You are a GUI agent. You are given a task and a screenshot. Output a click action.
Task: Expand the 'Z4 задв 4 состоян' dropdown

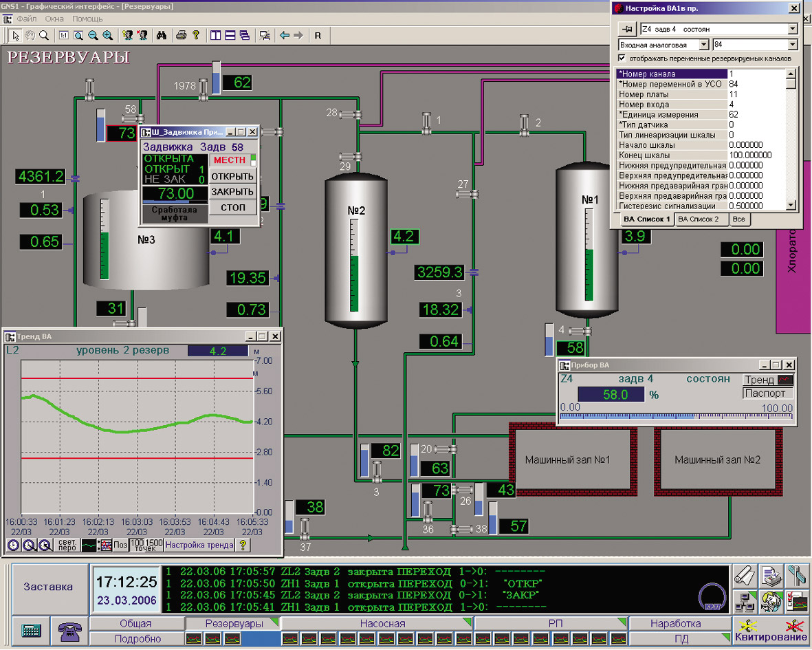(x=792, y=30)
